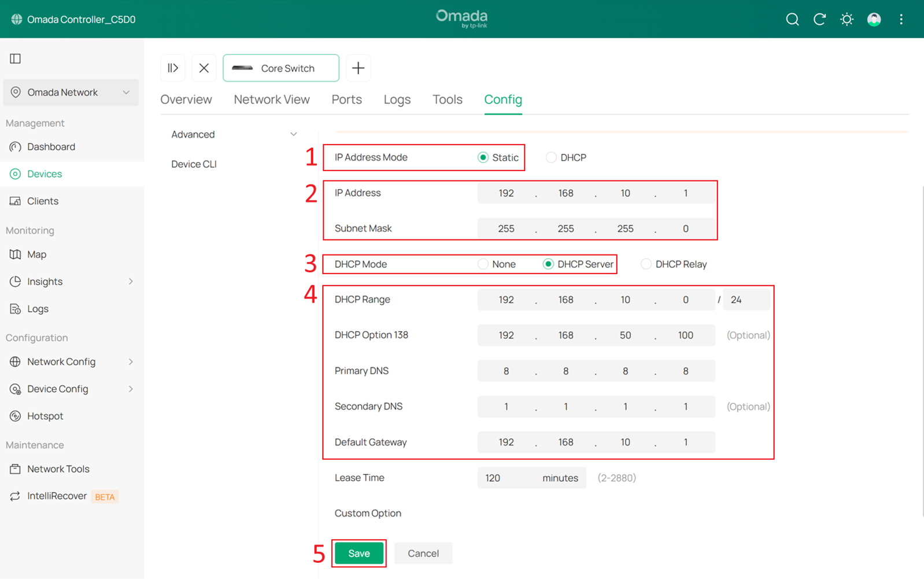Viewport: 924px width, 579px height.
Task: Select DHCP IP address mode
Action: (x=551, y=157)
